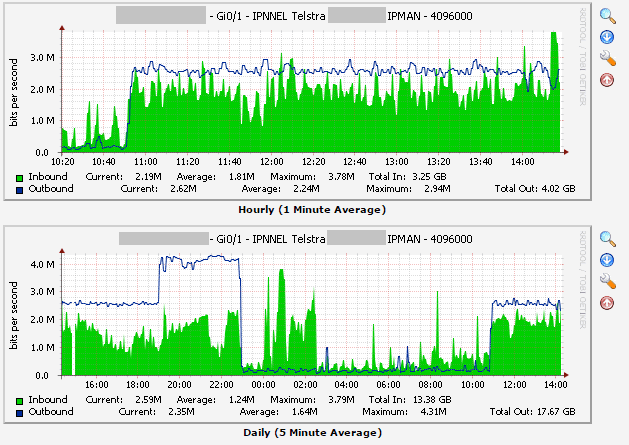Click the 'Daily (5 Minute Average)' caption
This screenshot has width=629, height=445.
(x=312, y=433)
